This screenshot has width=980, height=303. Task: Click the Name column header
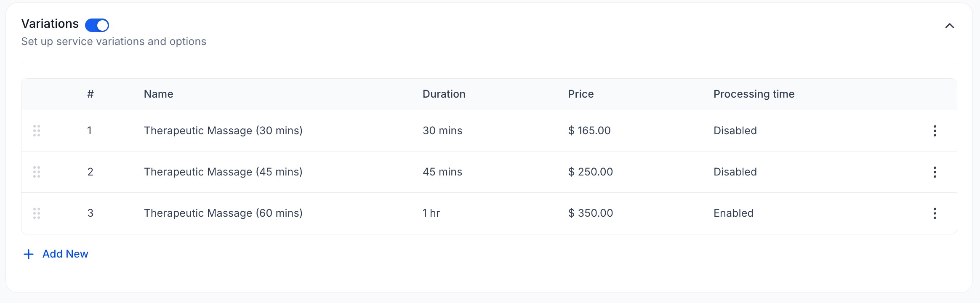pyautogui.click(x=158, y=94)
